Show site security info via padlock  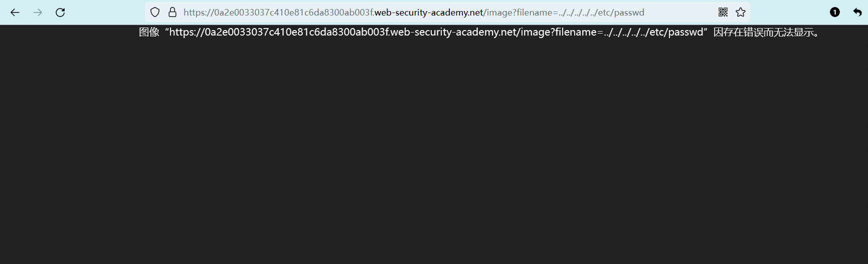172,13
